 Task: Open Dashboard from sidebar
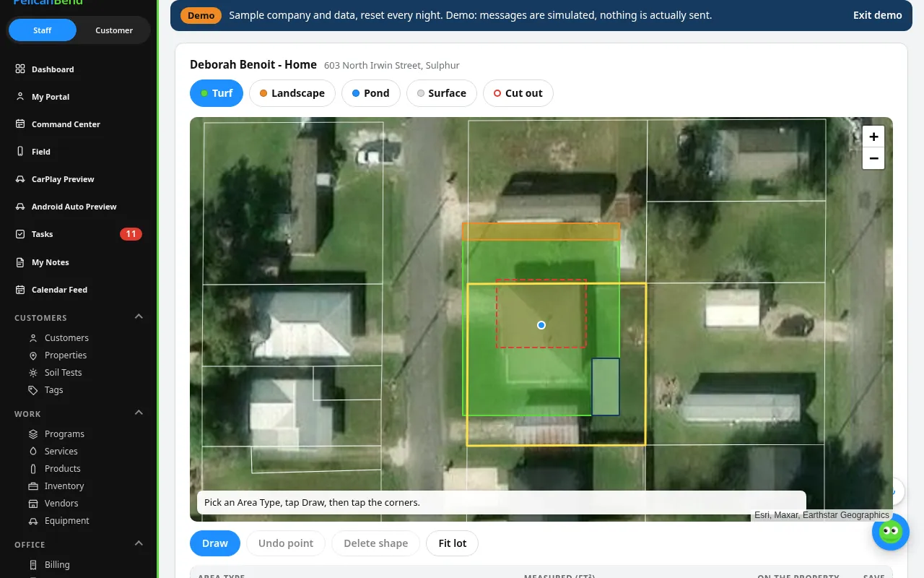pyautogui.click(x=78, y=69)
